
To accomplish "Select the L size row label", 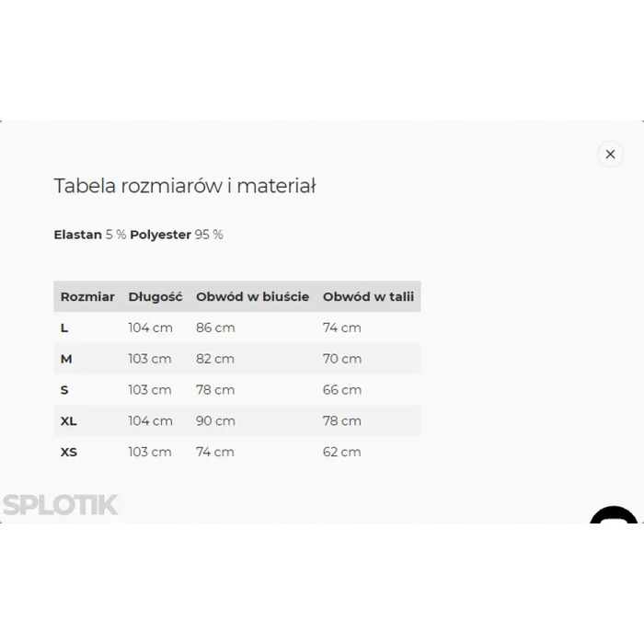I will point(64,328).
